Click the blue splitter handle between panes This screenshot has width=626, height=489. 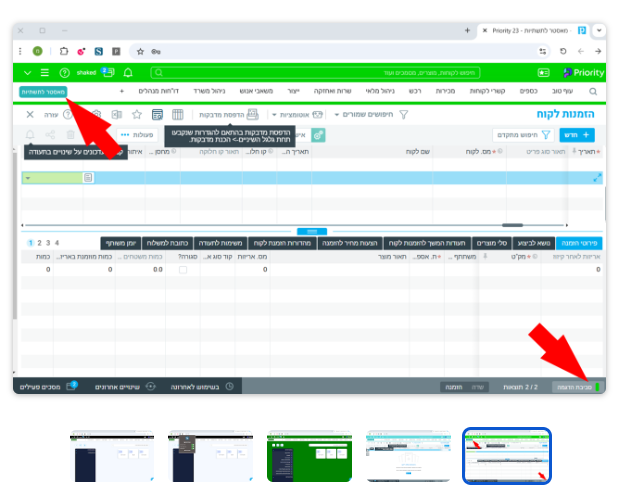click(312, 232)
